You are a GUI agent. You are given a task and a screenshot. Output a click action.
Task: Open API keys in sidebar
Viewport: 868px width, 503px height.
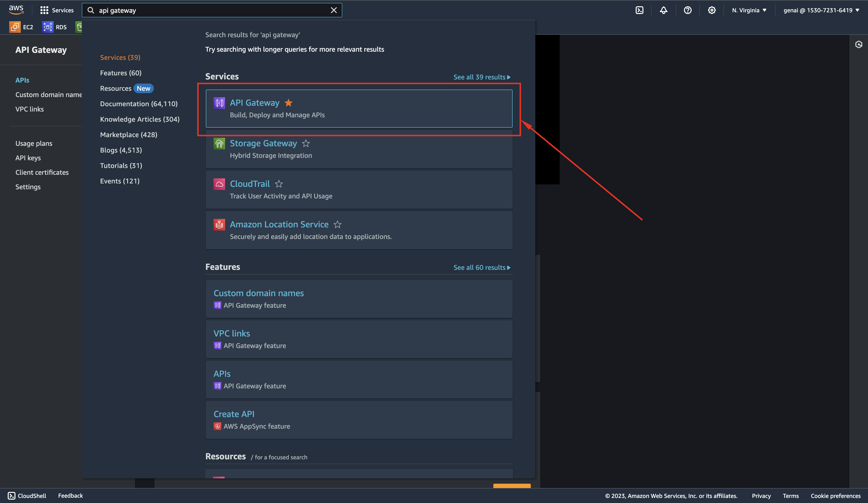[x=28, y=158]
